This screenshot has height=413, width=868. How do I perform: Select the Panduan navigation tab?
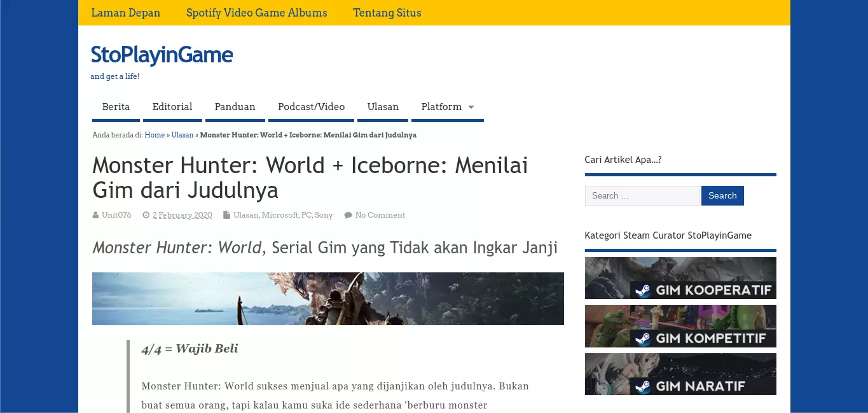pos(235,107)
